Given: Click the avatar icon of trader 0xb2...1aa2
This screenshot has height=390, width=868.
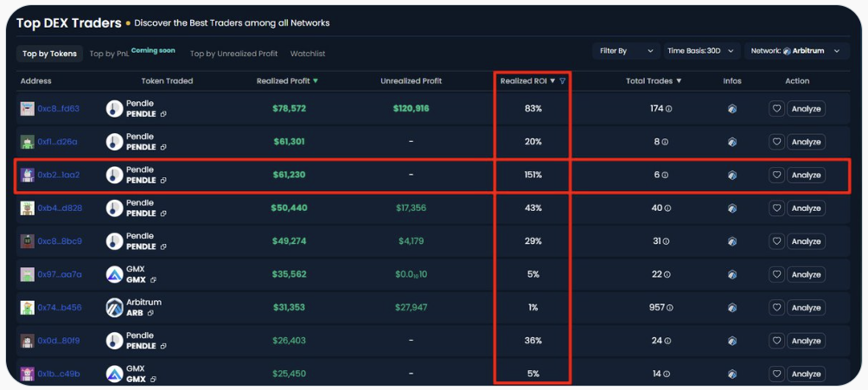Looking at the screenshot, I should coord(27,175).
